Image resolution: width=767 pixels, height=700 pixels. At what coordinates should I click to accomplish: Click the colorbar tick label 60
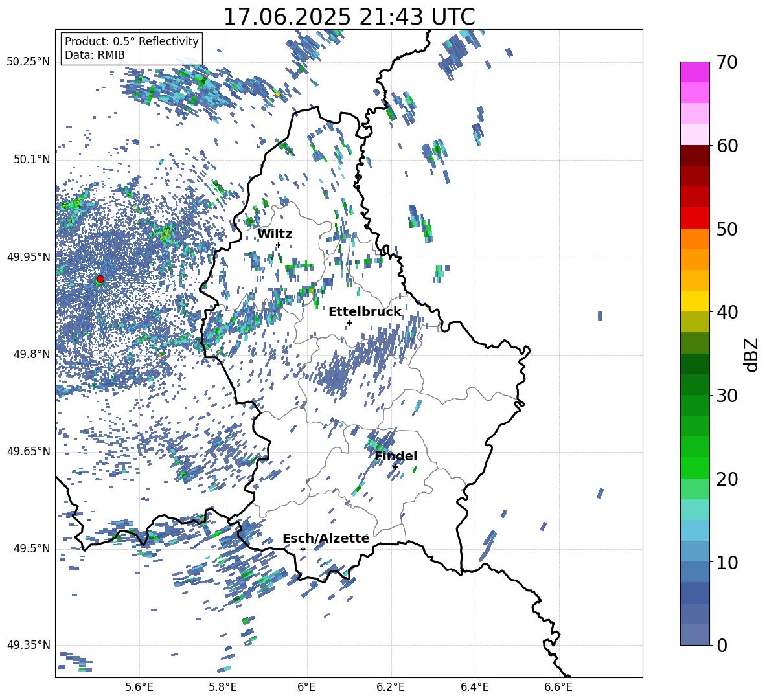click(x=727, y=146)
